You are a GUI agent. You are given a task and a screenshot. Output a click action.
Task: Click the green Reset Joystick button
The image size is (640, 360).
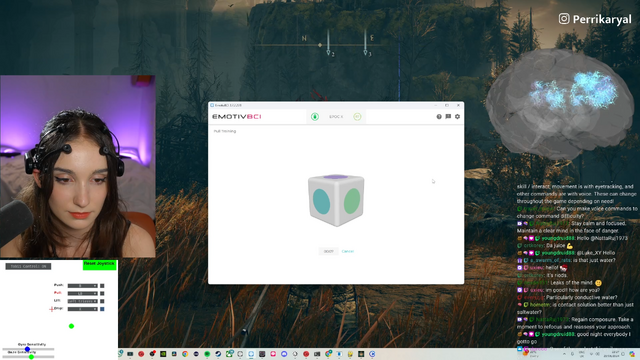(x=100, y=265)
